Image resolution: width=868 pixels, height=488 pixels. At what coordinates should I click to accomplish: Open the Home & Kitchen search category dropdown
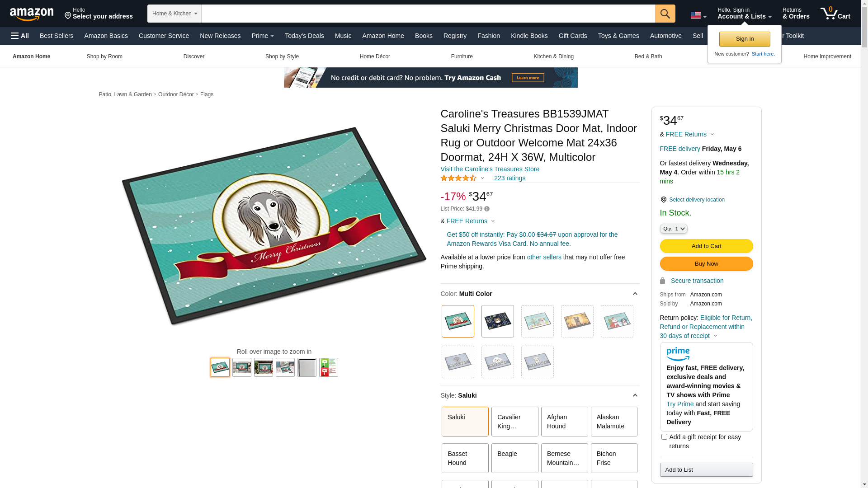[175, 14]
